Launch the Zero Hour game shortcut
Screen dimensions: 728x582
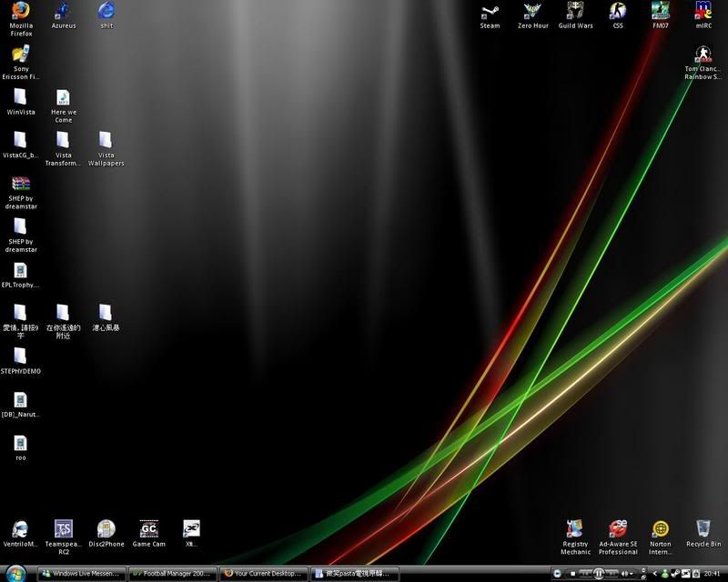(x=533, y=15)
